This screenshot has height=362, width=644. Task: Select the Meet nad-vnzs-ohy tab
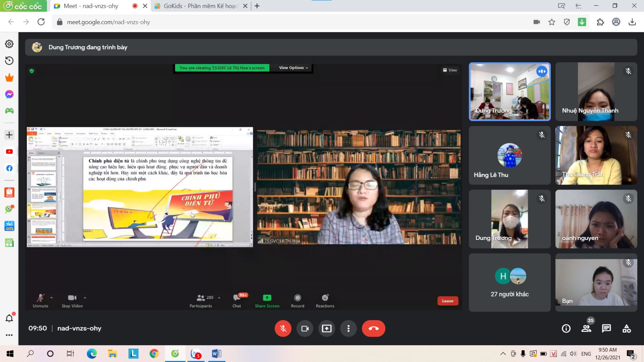pos(91,6)
